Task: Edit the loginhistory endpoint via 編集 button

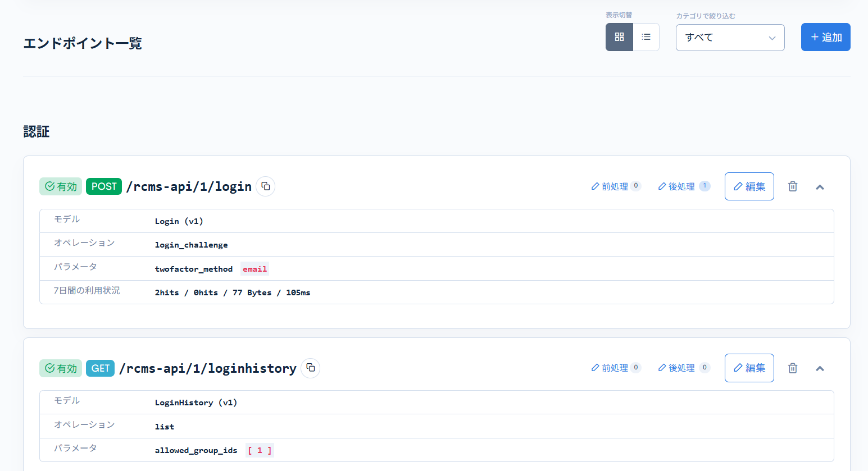Action: point(749,368)
